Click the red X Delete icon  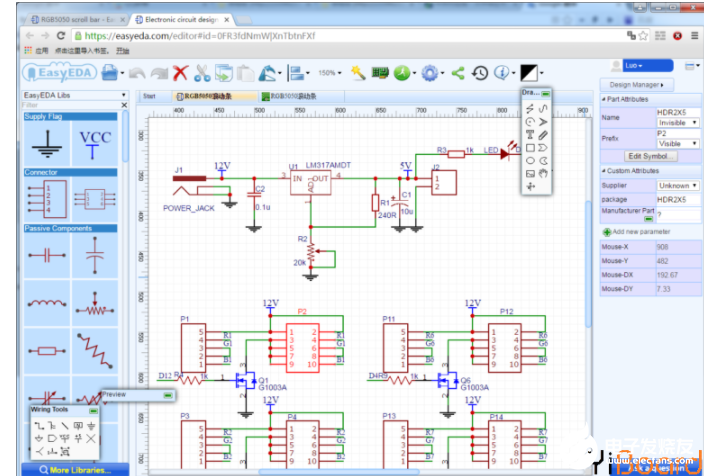tap(180, 73)
